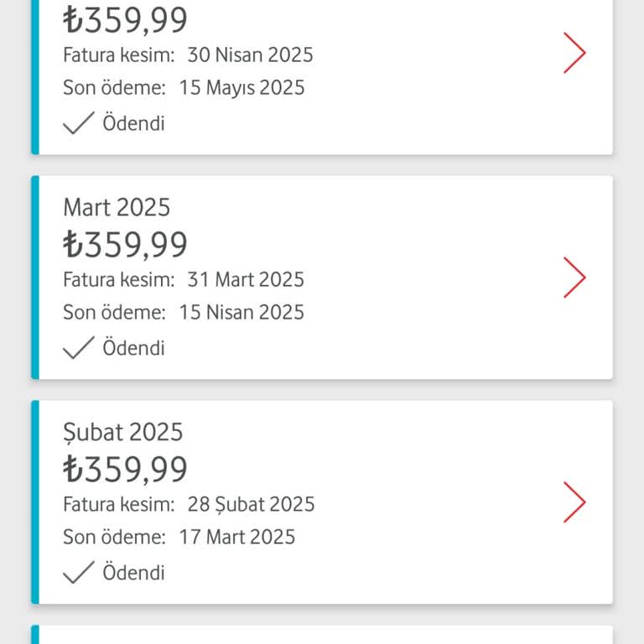The image size is (644, 644).
Task: Select the Mart 2025 heading
Action: click(117, 207)
